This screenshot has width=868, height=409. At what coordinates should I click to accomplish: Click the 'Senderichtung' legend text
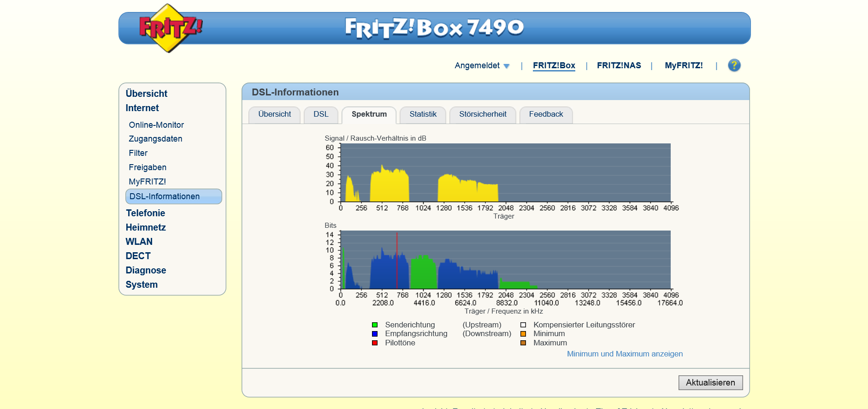click(x=410, y=325)
